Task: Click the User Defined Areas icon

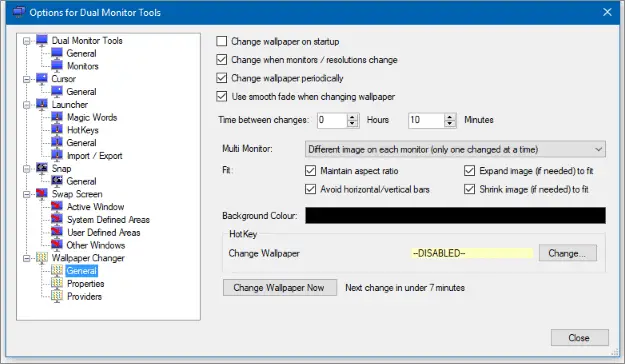Action: point(57,232)
